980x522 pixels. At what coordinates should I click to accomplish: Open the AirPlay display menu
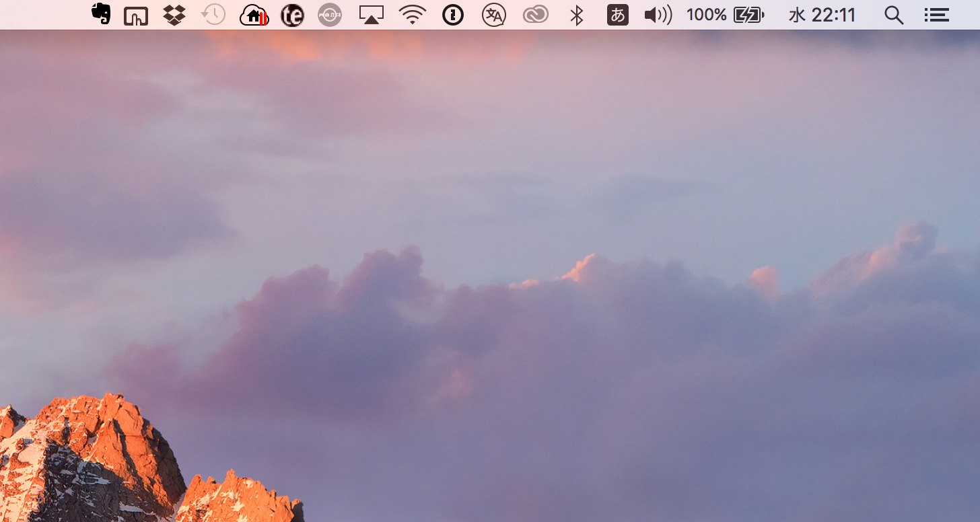372,15
